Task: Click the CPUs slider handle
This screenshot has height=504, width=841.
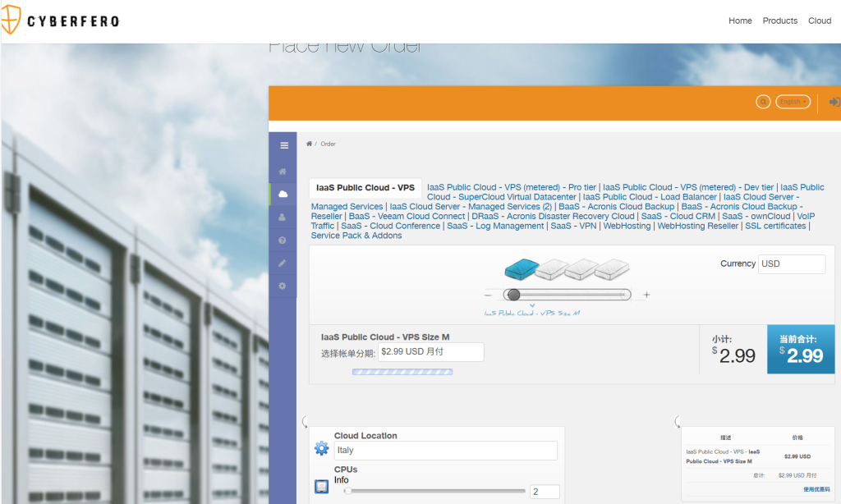Action: coord(348,491)
